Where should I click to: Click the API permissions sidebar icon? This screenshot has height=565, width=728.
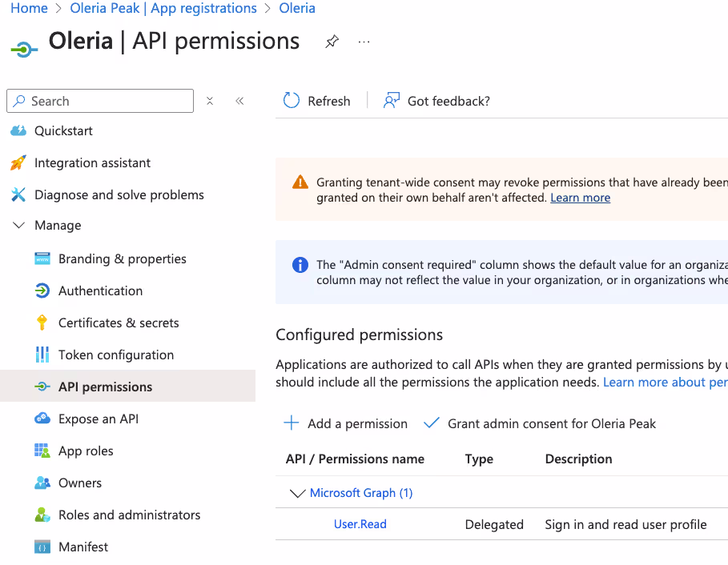click(42, 387)
